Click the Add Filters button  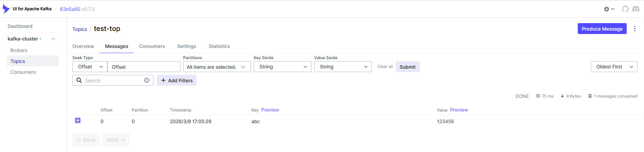tap(177, 81)
